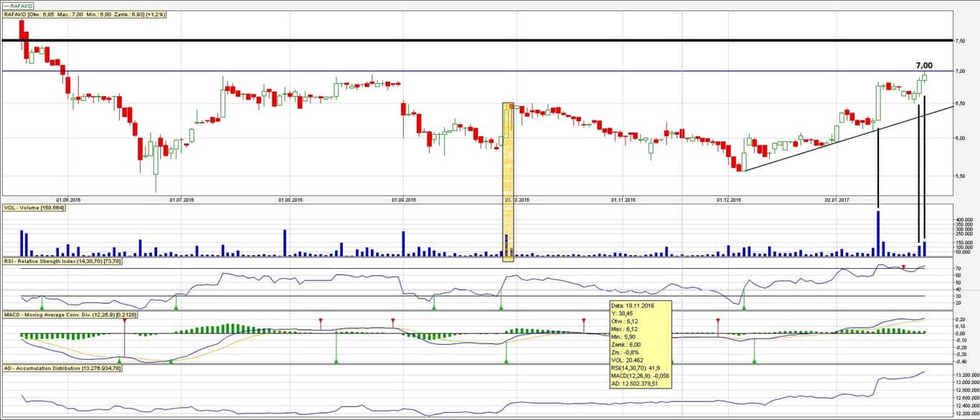Click the yellow data tooltip for 18.11.2016
Viewport: 980px width, 420px height.
(x=640, y=344)
